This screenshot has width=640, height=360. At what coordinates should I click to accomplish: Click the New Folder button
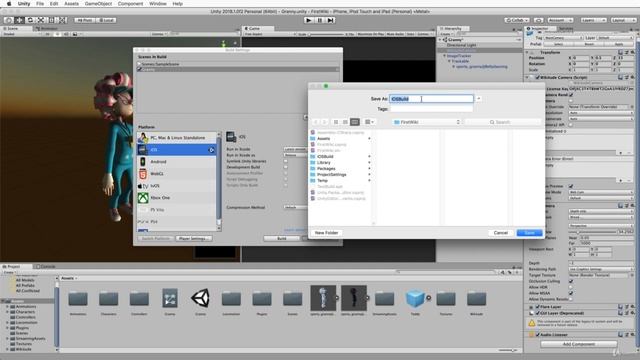click(327, 233)
